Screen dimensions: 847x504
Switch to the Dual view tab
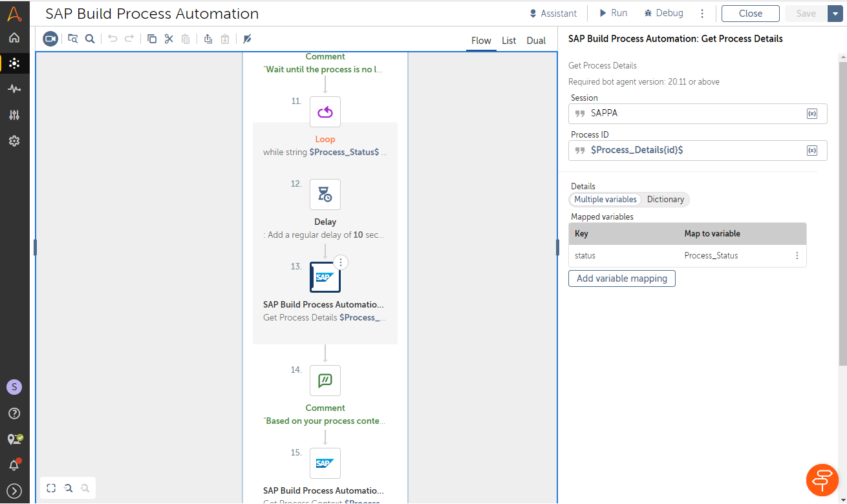click(536, 41)
